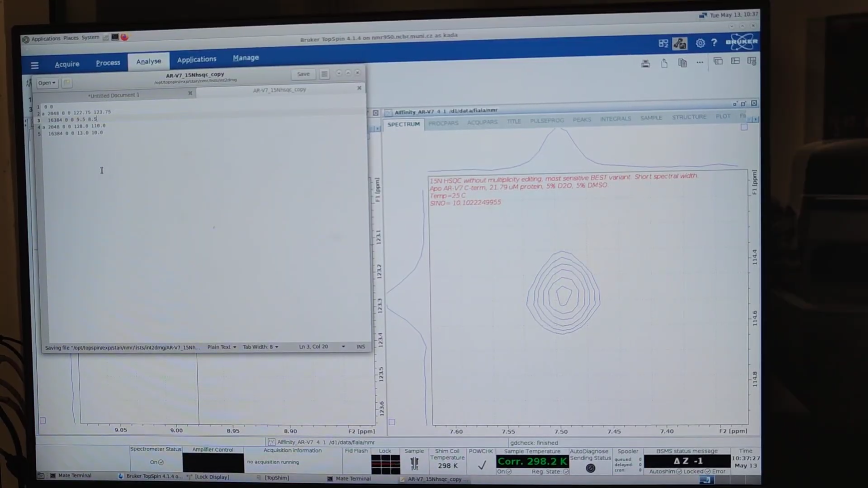868x488 pixels.
Task: Click the print icon in TopSpin toolbar
Action: [645, 63]
